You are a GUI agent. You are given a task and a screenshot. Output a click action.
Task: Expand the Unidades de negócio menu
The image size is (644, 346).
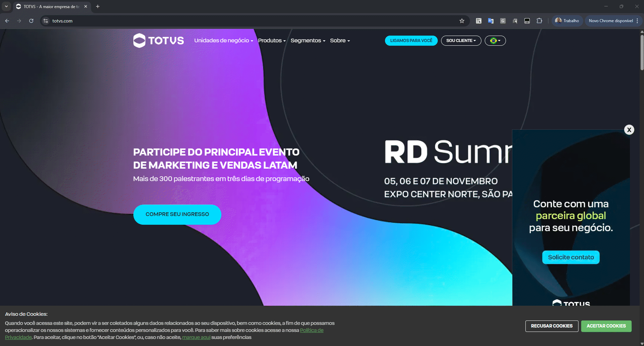[223, 41]
